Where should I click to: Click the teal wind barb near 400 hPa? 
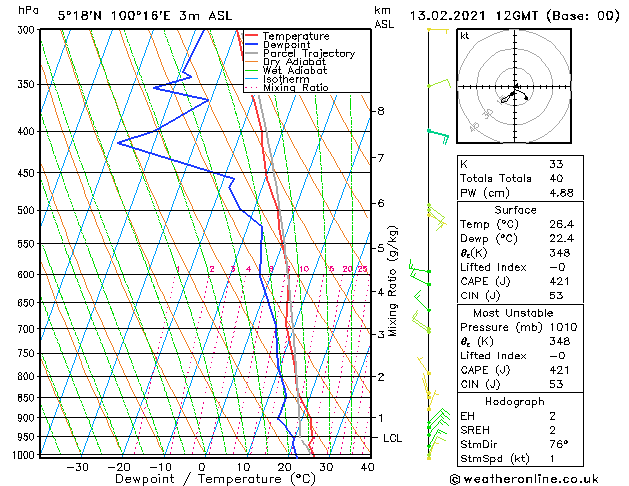[439, 136]
